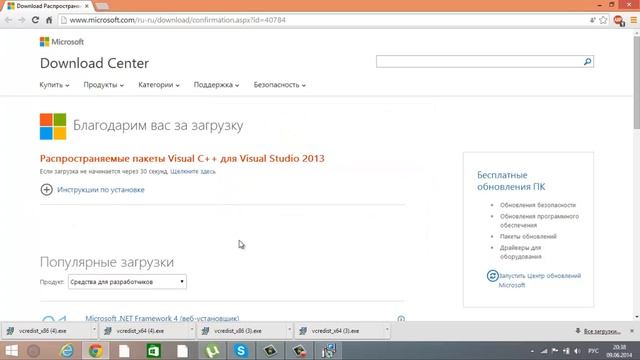
Task: Open downloaded vcredist_x86 (4).exe file
Action: pos(46,331)
